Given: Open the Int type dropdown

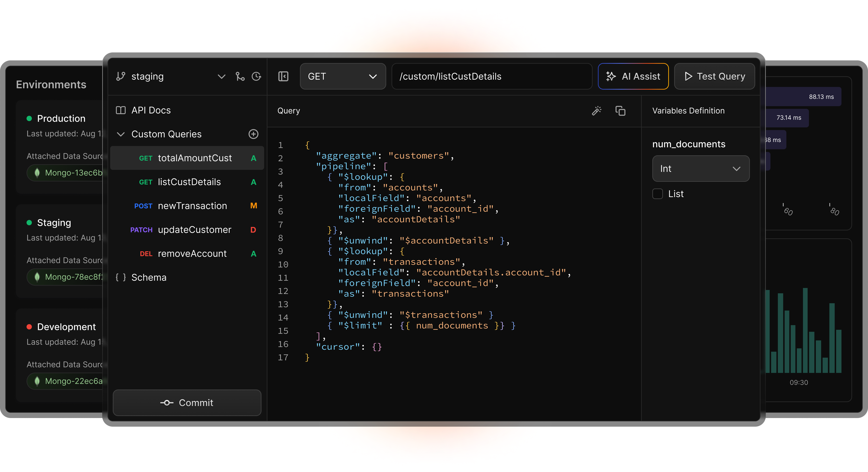Looking at the screenshot, I should pyautogui.click(x=701, y=169).
